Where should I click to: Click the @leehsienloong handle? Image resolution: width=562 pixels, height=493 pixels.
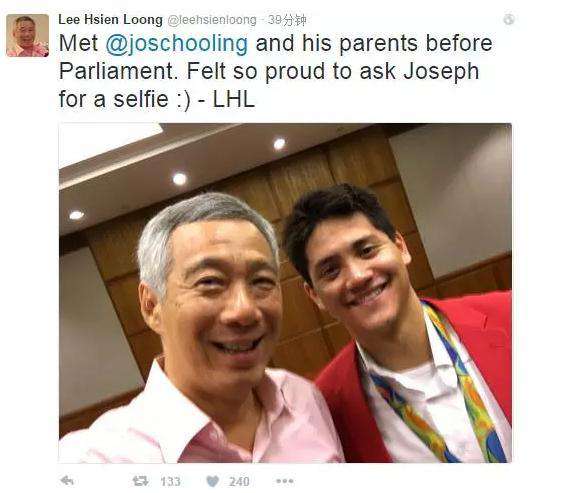212,20
